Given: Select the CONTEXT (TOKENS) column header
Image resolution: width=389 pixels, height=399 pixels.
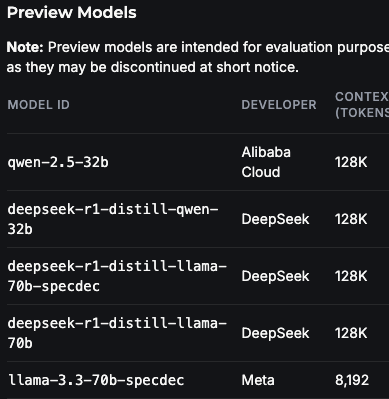Looking at the screenshot, I should pos(362,105).
